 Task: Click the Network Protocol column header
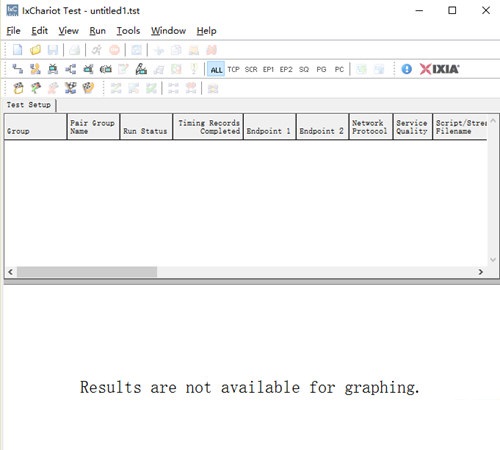[371, 127]
